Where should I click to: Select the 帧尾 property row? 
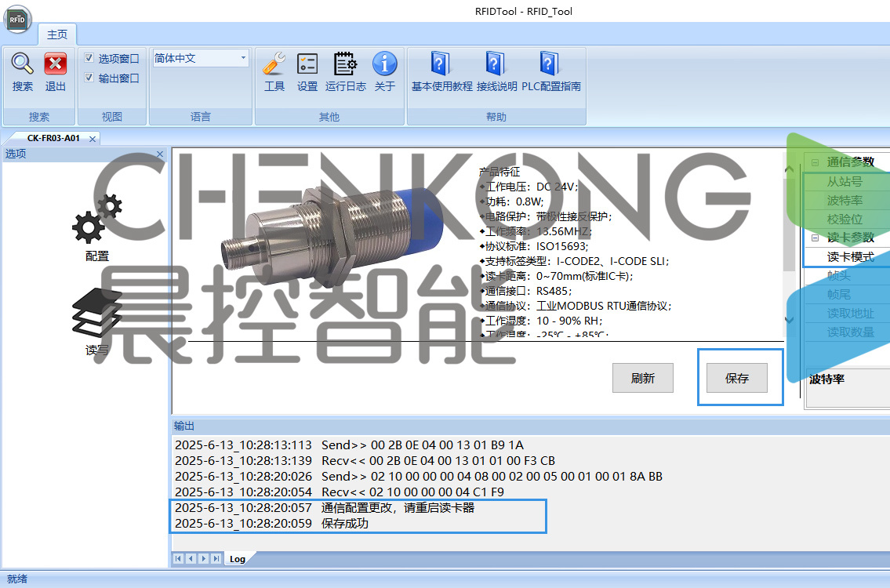848,294
